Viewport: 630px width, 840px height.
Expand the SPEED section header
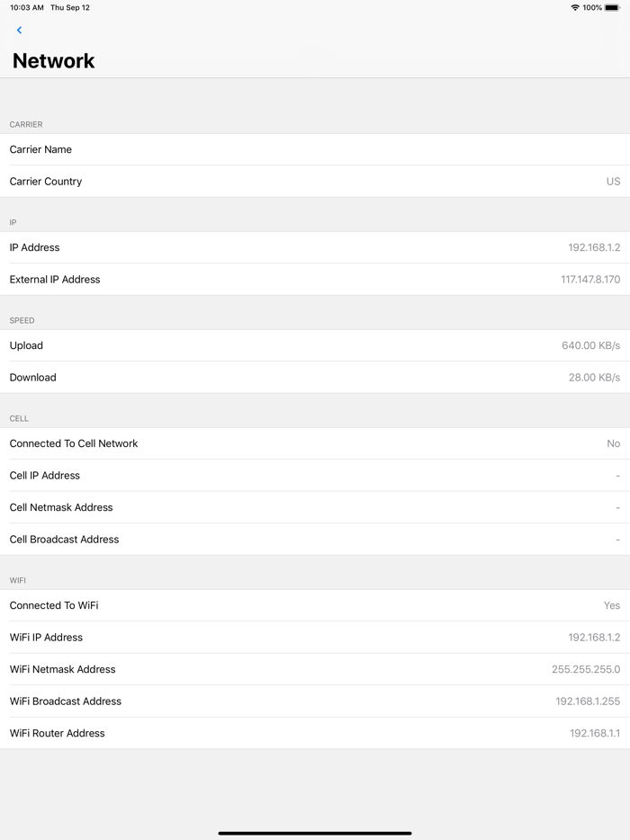click(22, 320)
